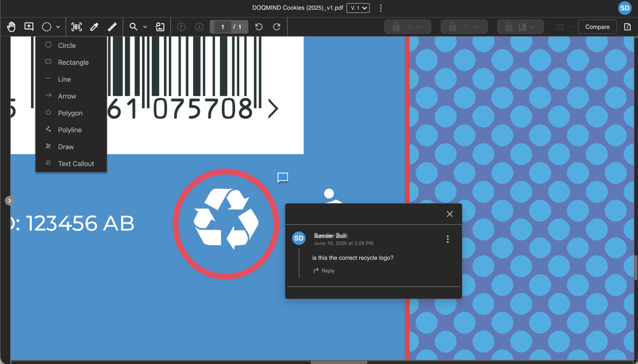
Task: Open comment options three-dot menu
Action: 448,239
